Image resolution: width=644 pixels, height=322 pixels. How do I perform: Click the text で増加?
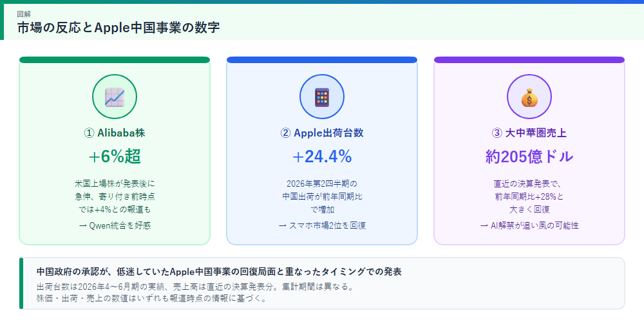click(322, 209)
